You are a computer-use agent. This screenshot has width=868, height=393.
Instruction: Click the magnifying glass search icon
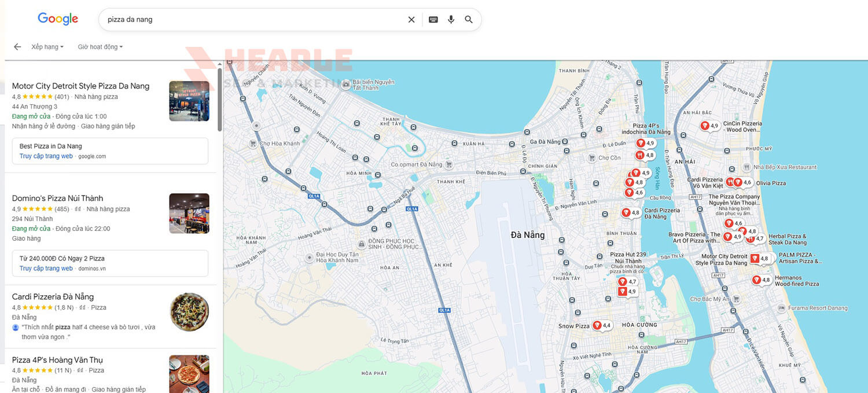point(469,20)
